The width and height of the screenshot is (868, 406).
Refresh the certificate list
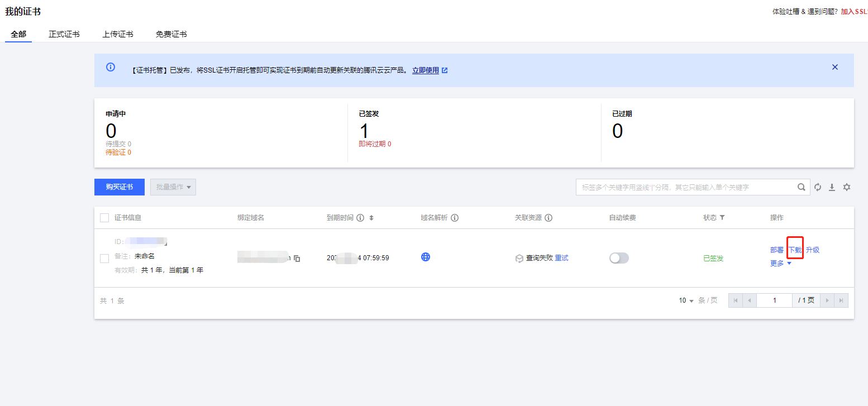coord(818,188)
